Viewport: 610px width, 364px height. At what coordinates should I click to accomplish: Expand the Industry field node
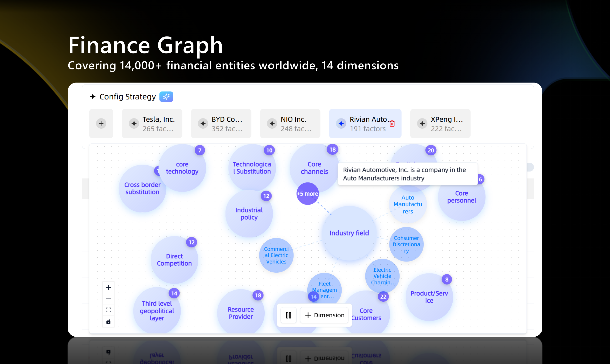click(x=349, y=233)
